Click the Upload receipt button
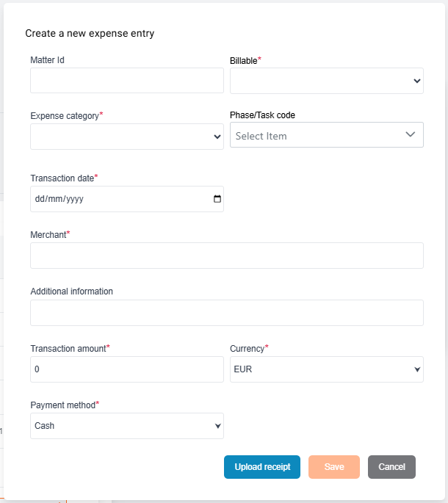Viewport: 448px width, 503px height. [x=262, y=467]
